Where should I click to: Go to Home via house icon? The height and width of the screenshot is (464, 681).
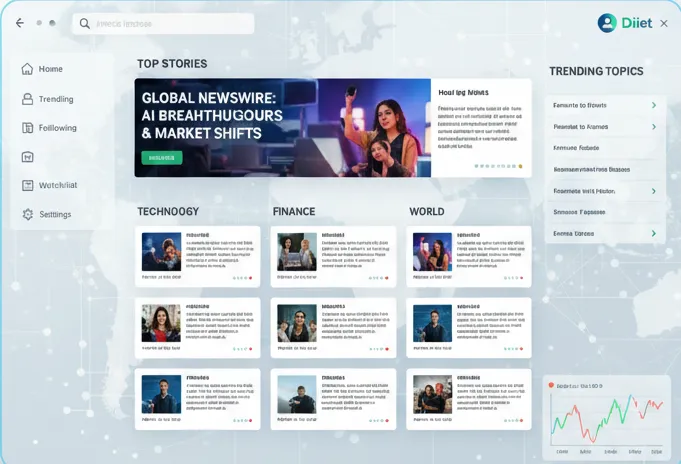point(27,69)
